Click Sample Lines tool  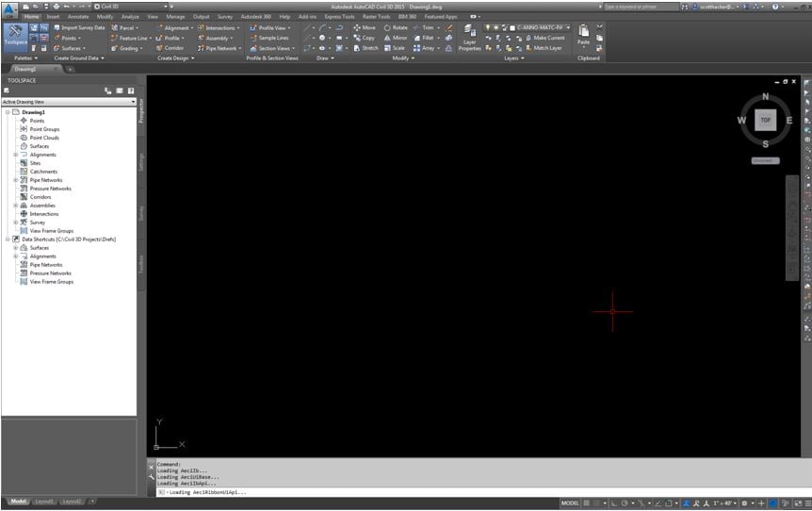click(269, 38)
